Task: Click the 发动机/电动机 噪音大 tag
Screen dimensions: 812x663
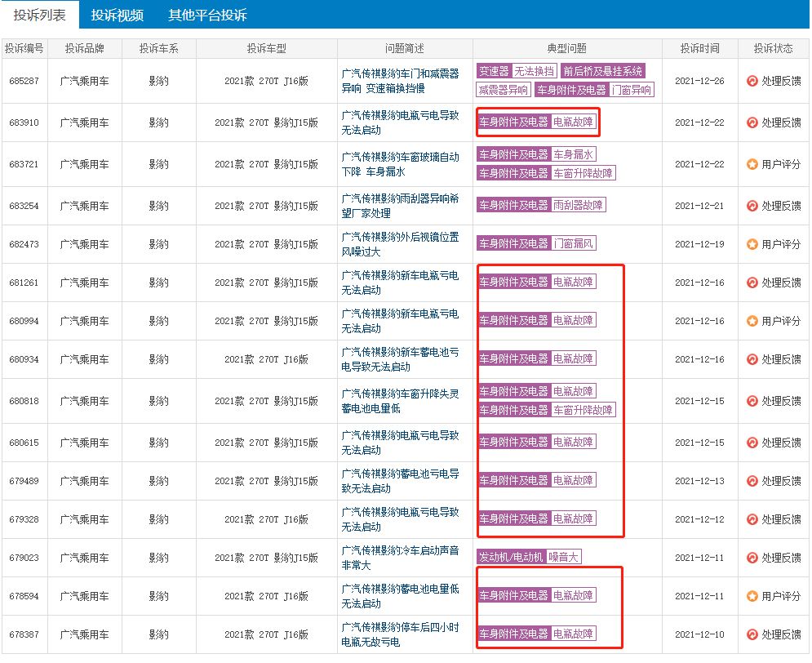Action: 529,557
